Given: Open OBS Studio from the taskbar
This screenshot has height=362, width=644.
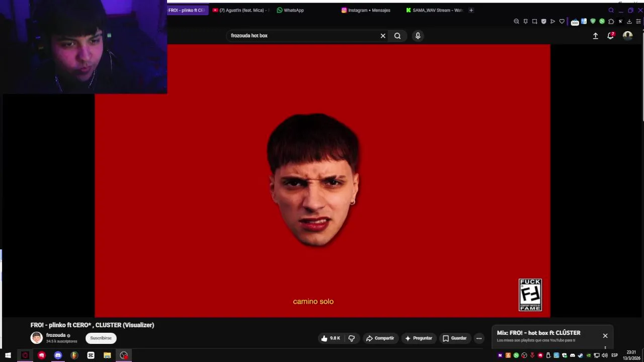Looking at the screenshot, I should (124, 355).
